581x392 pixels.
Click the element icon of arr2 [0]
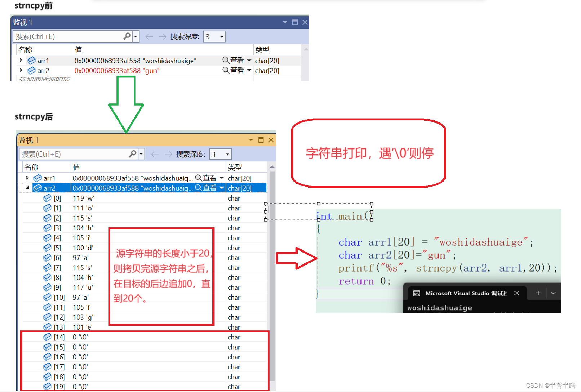pos(47,198)
